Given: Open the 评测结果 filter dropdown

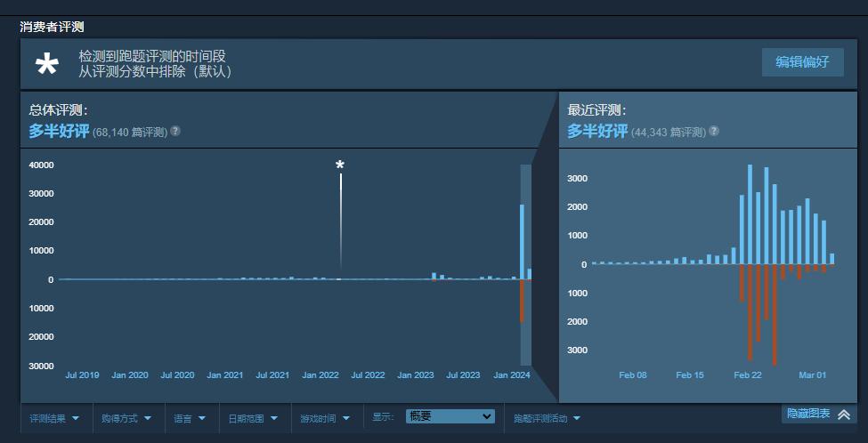Looking at the screenshot, I should (x=54, y=417).
